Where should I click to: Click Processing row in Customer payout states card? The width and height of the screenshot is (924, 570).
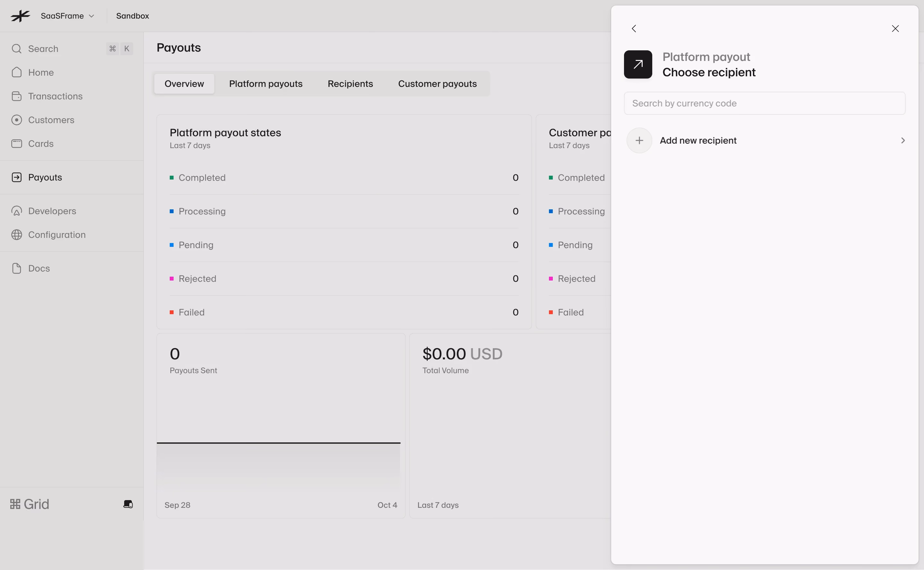[x=579, y=211]
